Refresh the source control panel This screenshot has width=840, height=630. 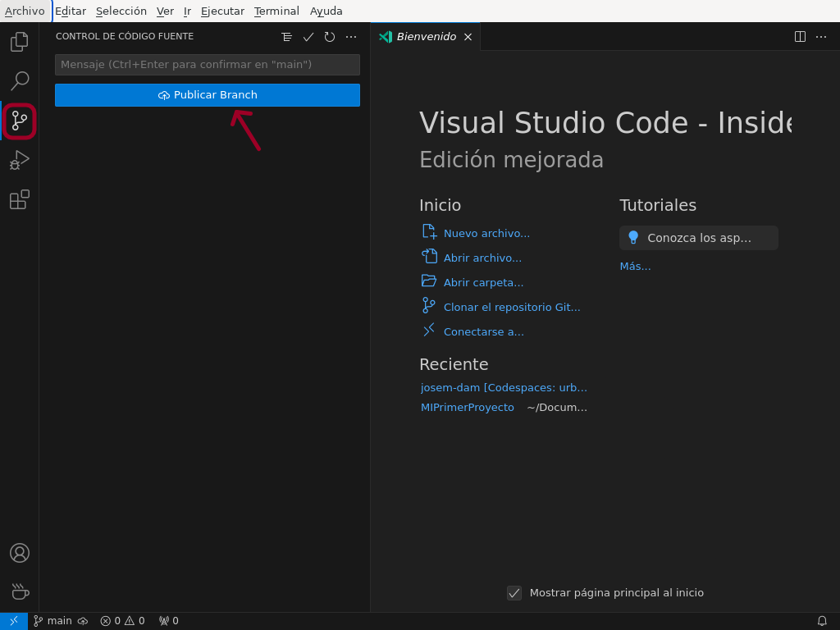(330, 37)
